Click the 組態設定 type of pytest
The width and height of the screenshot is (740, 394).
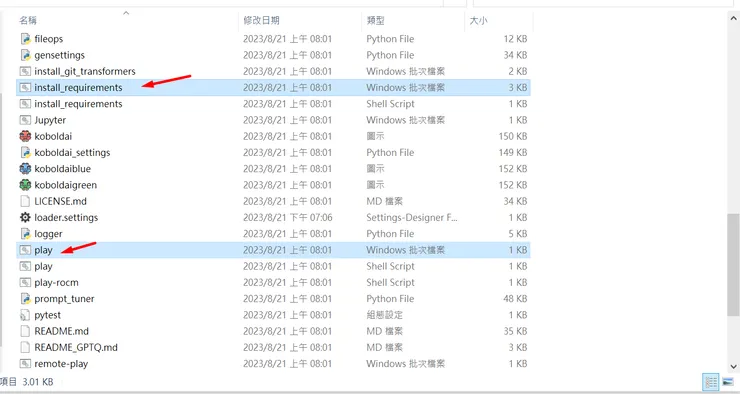pos(384,315)
